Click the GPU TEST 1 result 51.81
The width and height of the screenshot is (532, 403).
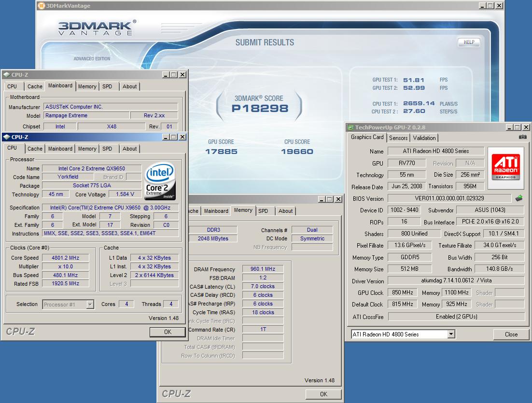(x=414, y=80)
